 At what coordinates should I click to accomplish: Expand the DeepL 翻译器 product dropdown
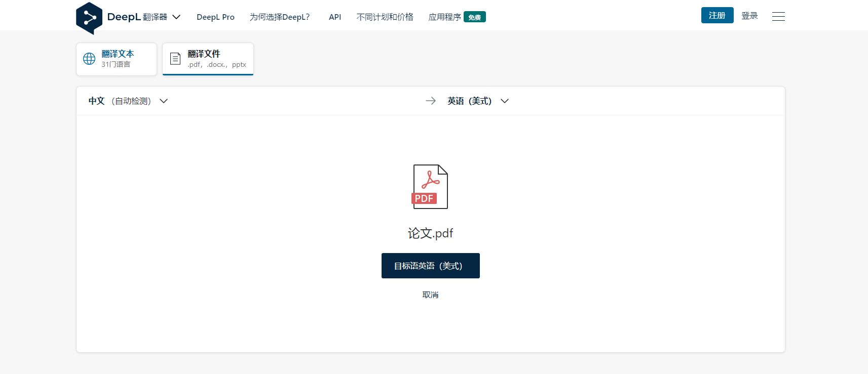176,17
